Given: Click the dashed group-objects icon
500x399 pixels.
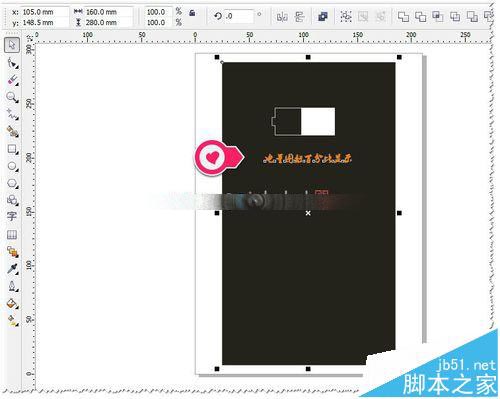Looking at the screenshot, I should (x=346, y=16).
